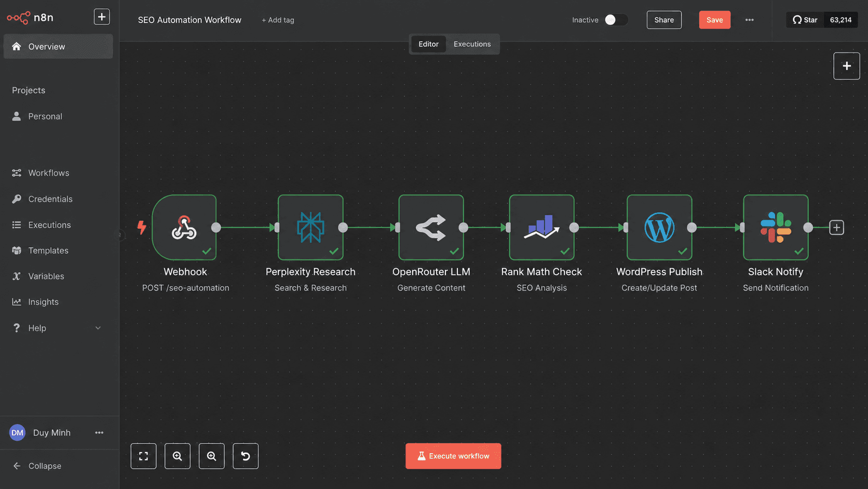Switch to the Executions tab
This screenshot has height=489, width=868.
(x=472, y=44)
